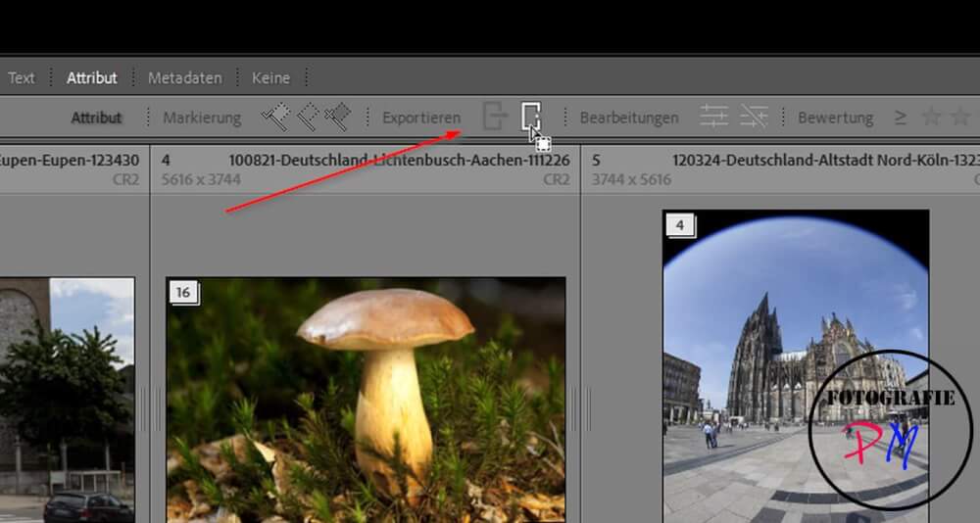Toggle the exported photos filter icon
980x523 pixels.
click(495, 117)
